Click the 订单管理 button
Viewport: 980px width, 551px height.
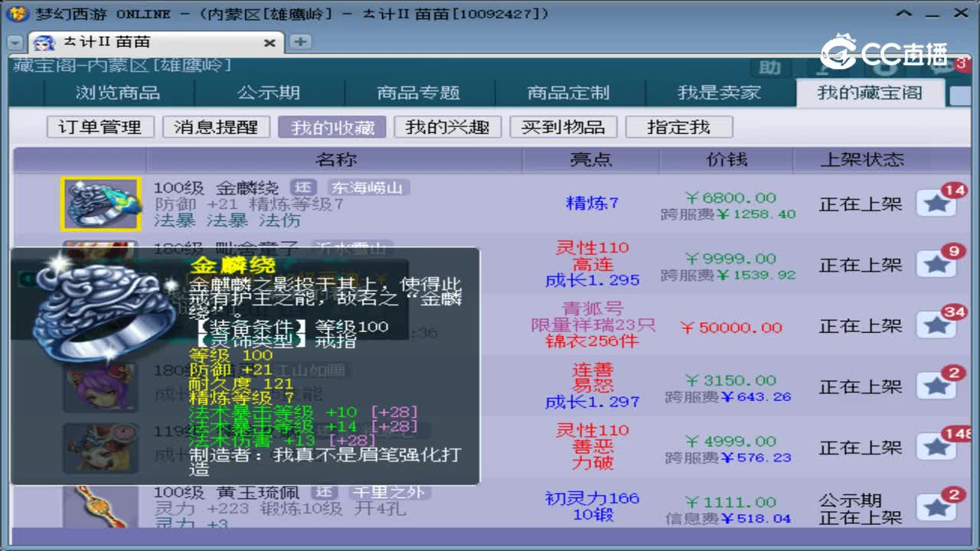100,127
